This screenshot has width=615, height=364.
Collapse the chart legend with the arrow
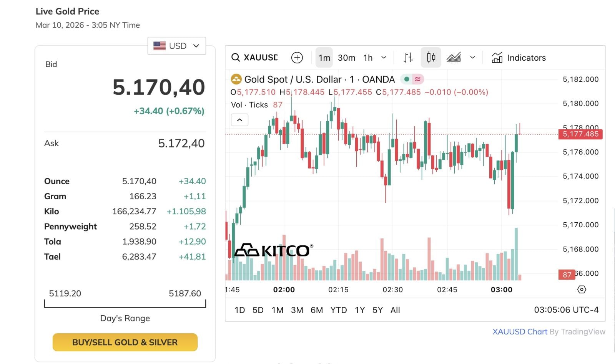click(239, 120)
